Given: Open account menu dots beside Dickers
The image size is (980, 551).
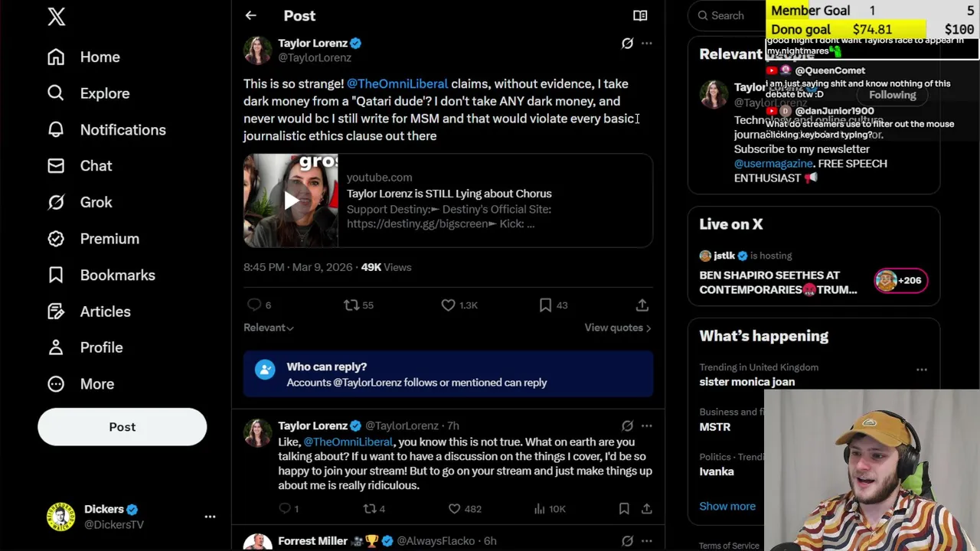Looking at the screenshot, I should [210, 517].
